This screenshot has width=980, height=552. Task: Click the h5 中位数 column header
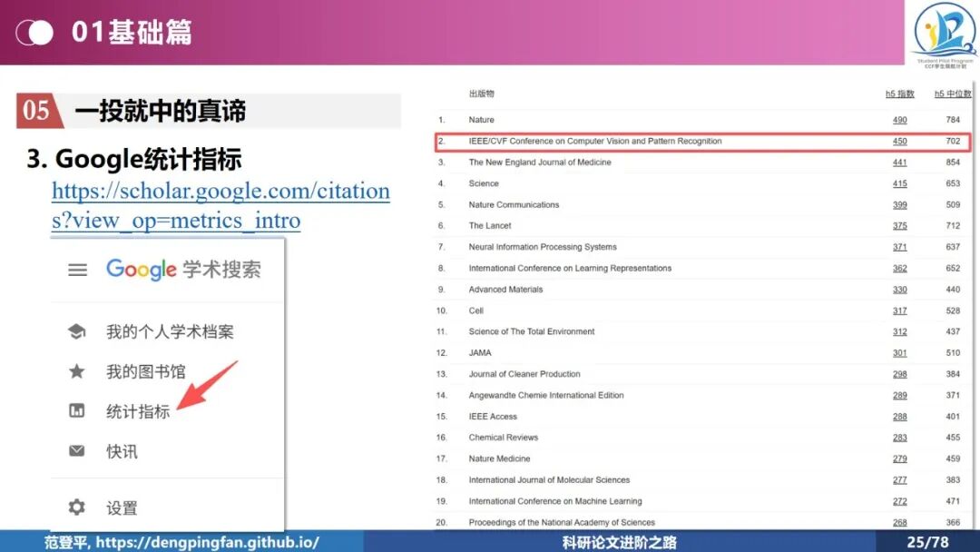tap(953, 94)
